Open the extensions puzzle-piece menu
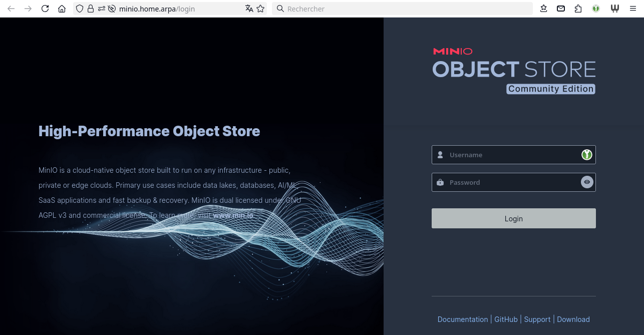 [x=578, y=9]
